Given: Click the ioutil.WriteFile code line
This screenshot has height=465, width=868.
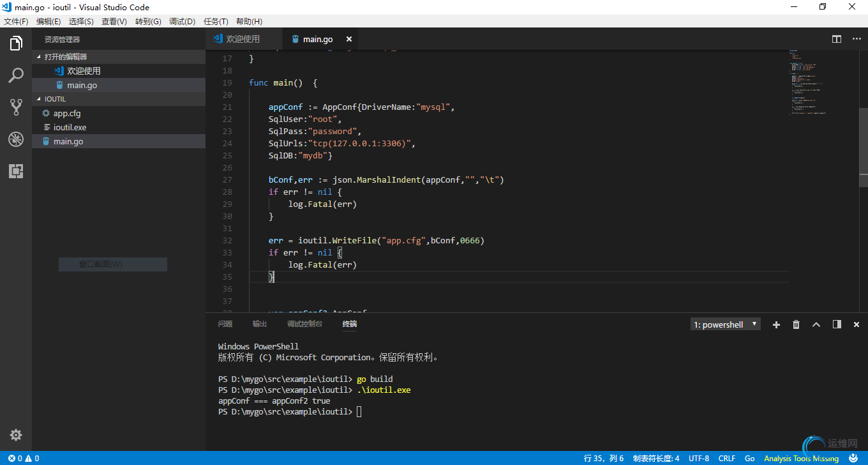Looking at the screenshot, I should pyautogui.click(x=377, y=241).
